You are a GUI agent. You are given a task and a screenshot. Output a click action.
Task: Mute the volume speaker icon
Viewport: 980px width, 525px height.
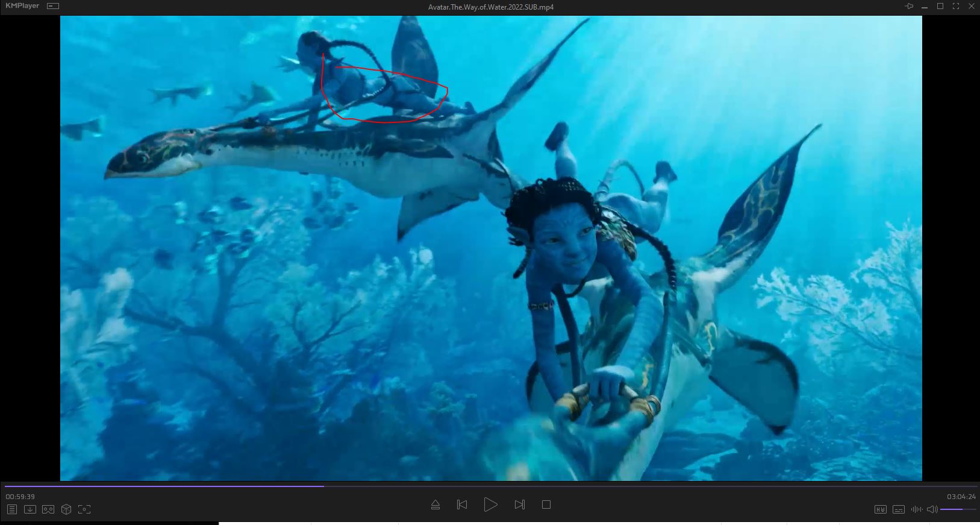pos(932,509)
